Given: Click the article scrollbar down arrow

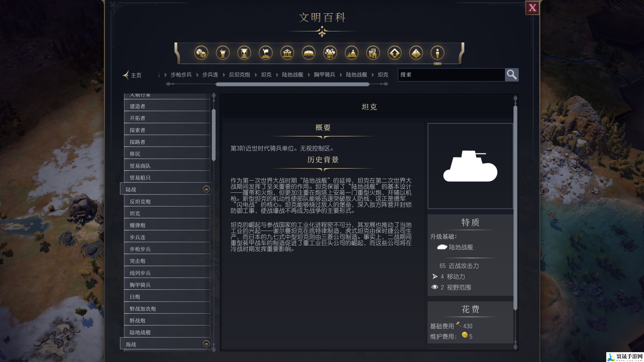Looking at the screenshot, I should (x=515, y=347).
